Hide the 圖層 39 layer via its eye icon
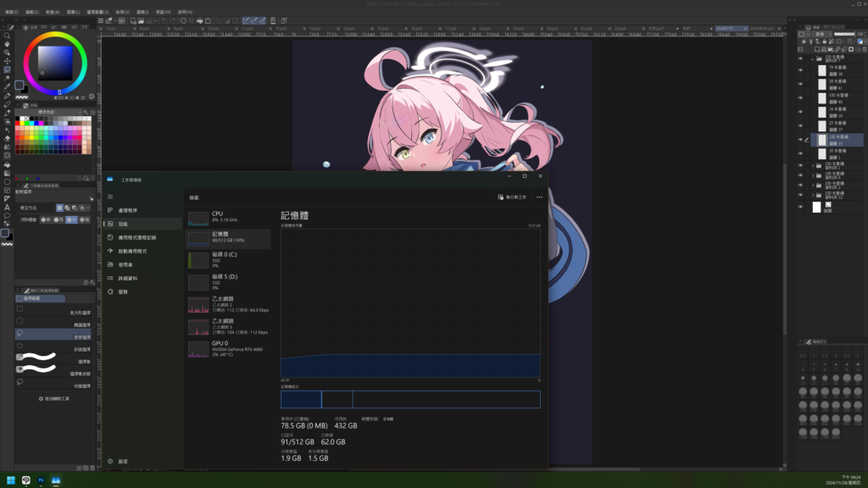 pyautogui.click(x=800, y=112)
